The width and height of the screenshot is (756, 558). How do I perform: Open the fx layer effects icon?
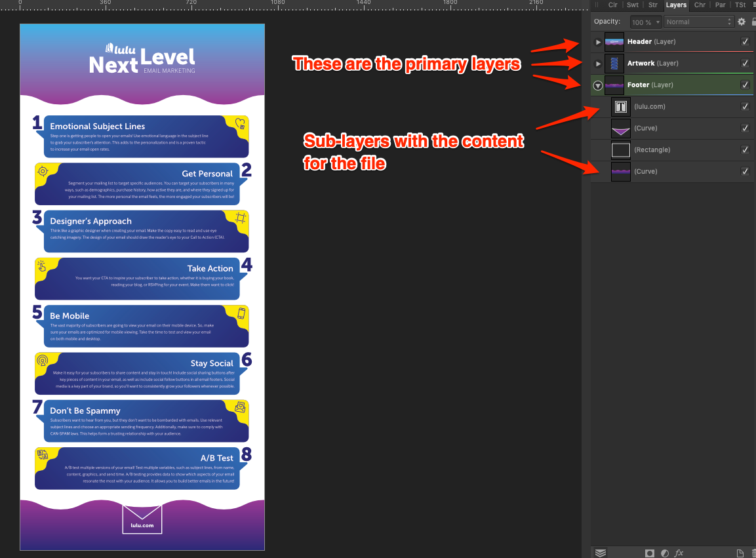[679, 553]
